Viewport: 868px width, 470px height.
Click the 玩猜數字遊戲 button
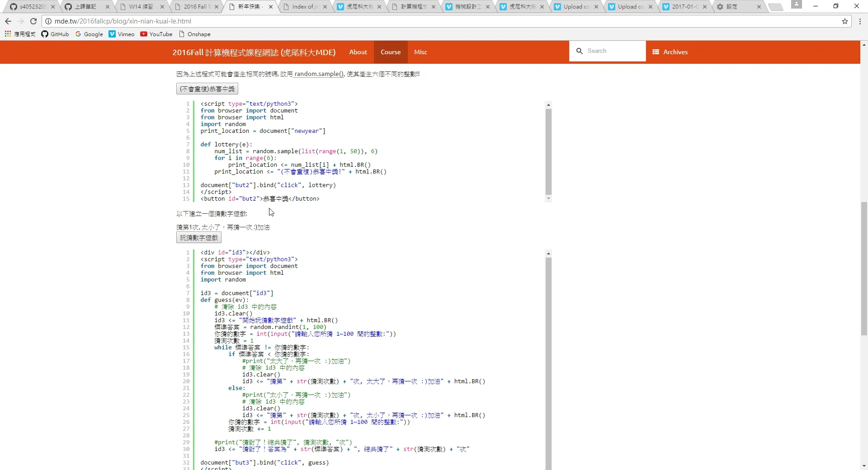(199, 238)
